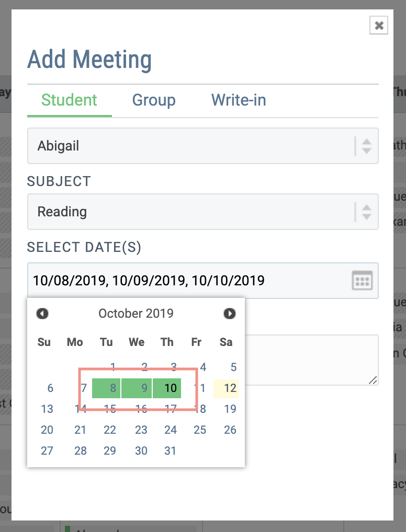
Task: Click inside the selected dates input field
Action: (x=131, y=281)
